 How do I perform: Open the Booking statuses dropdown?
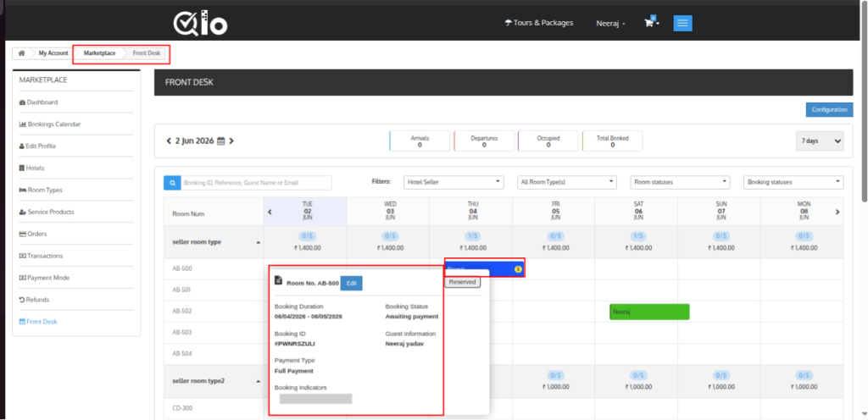coord(793,182)
